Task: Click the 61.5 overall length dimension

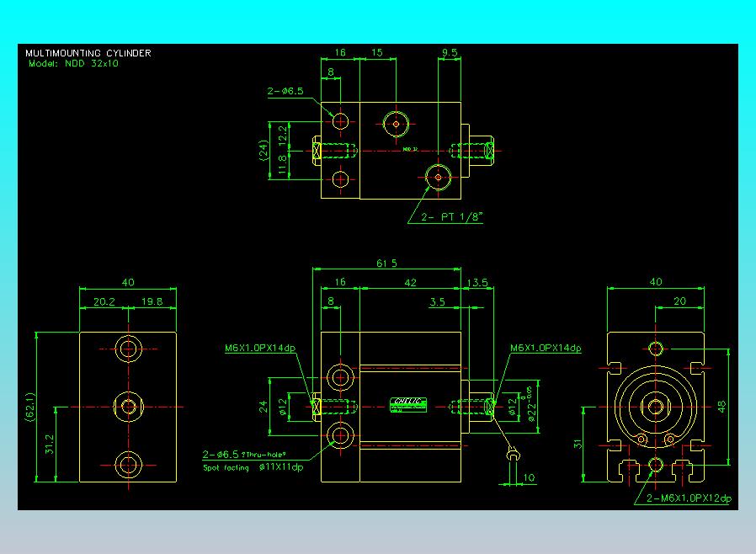Action: point(386,264)
